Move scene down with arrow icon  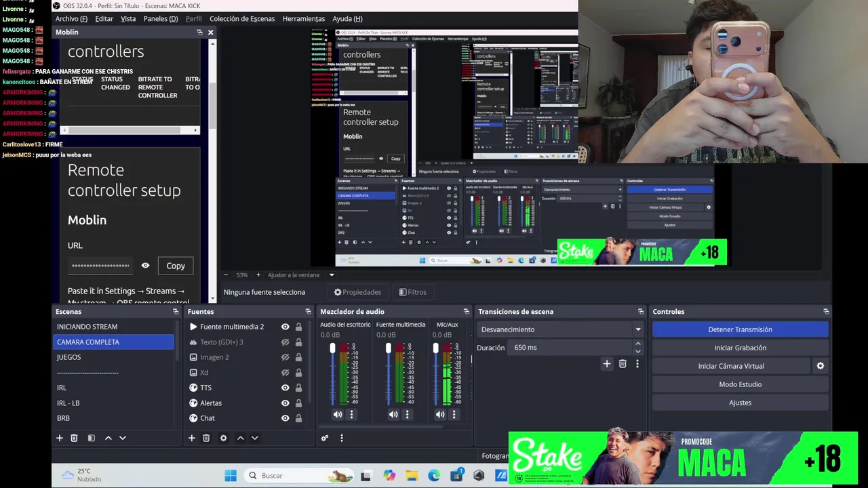click(x=123, y=438)
